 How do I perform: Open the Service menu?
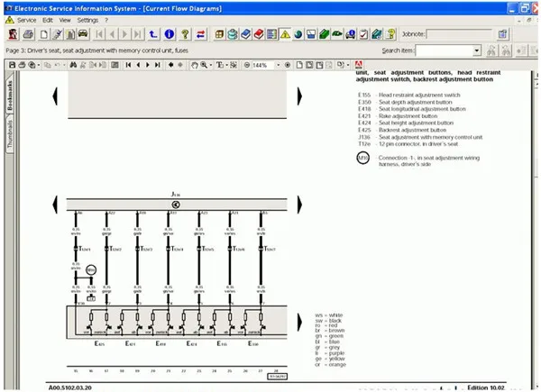coord(26,21)
